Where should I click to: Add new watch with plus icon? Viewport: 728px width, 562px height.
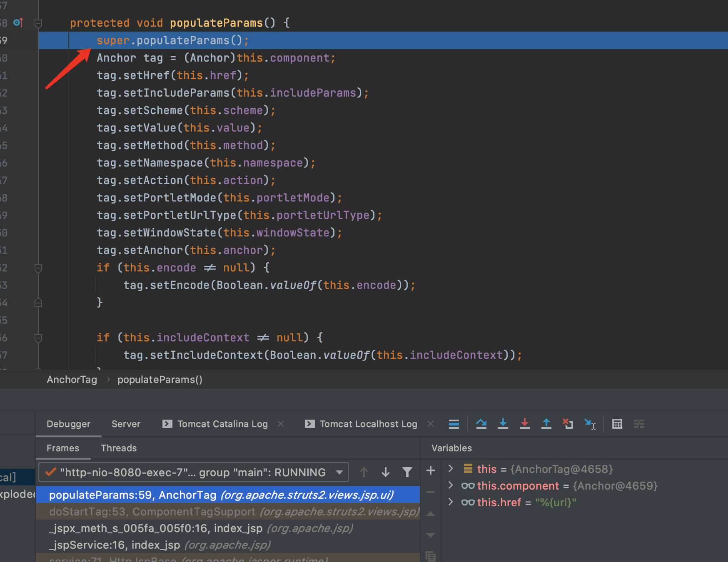point(431,471)
